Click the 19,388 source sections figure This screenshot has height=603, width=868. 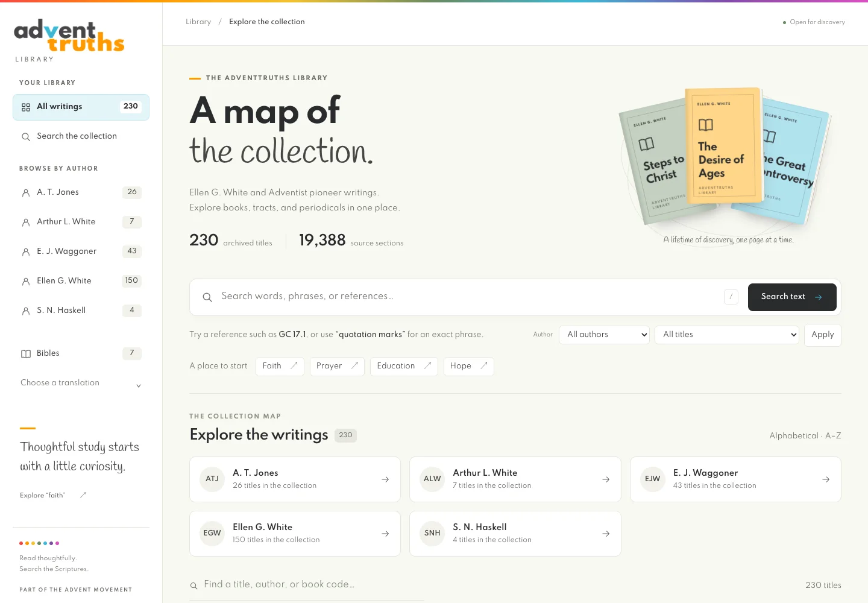pos(351,241)
